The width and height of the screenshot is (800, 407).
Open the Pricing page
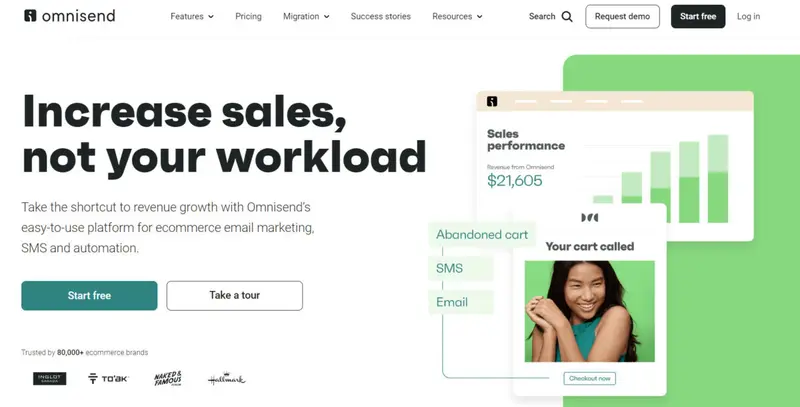pyautogui.click(x=248, y=16)
